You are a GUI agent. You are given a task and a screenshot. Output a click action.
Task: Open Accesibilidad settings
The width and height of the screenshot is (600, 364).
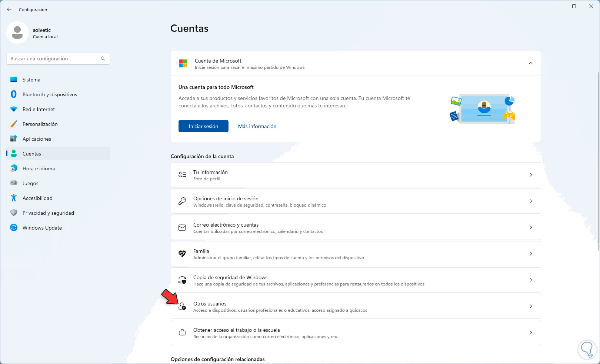coord(58,198)
